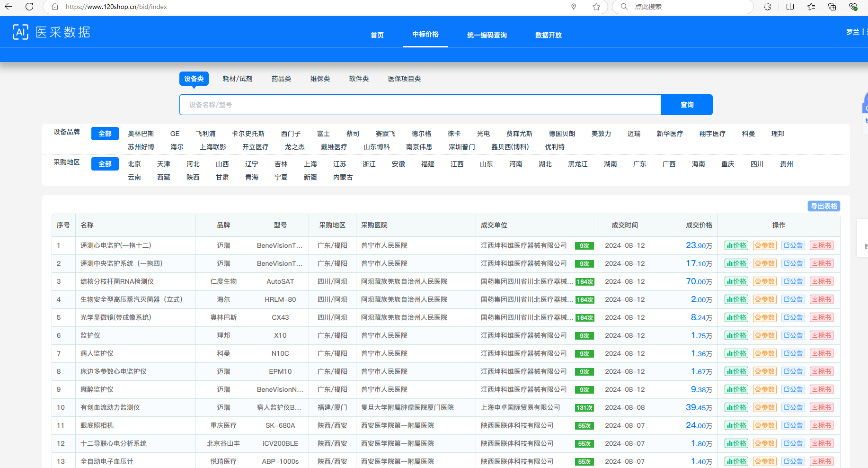Image resolution: width=868 pixels, height=468 pixels.
Task: Filter brand by 西门子
Action: pos(291,134)
